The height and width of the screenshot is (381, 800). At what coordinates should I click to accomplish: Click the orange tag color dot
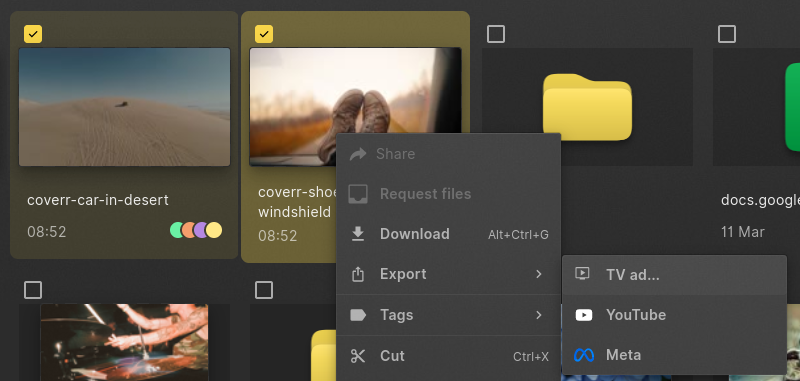(189, 230)
